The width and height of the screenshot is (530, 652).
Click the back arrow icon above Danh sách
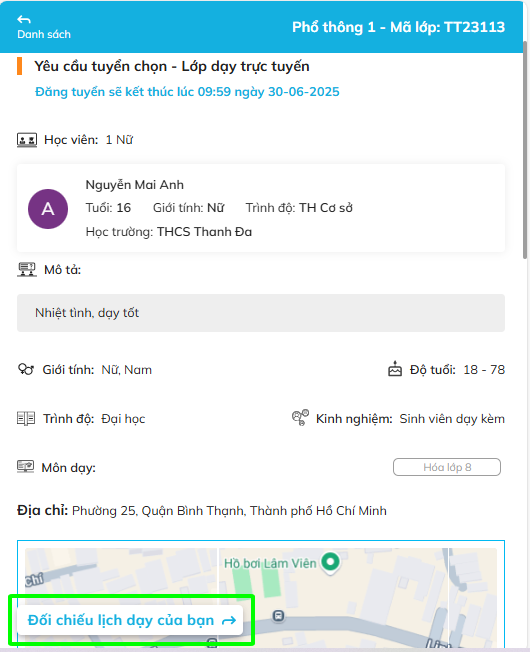click(x=24, y=19)
